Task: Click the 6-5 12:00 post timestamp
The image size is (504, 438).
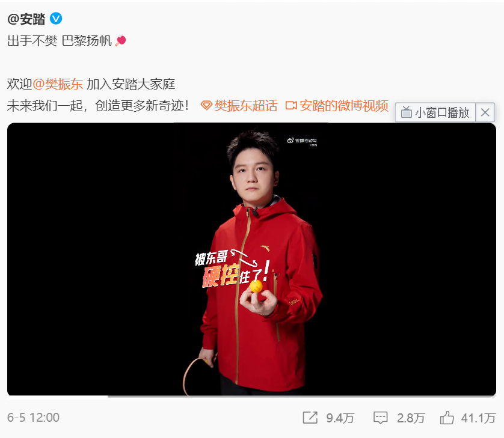Action: [34, 418]
